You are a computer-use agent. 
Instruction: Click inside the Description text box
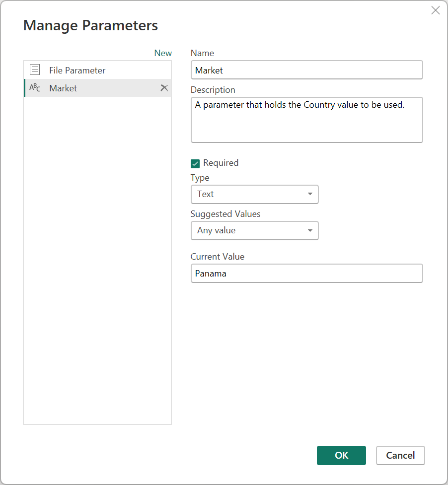306,119
